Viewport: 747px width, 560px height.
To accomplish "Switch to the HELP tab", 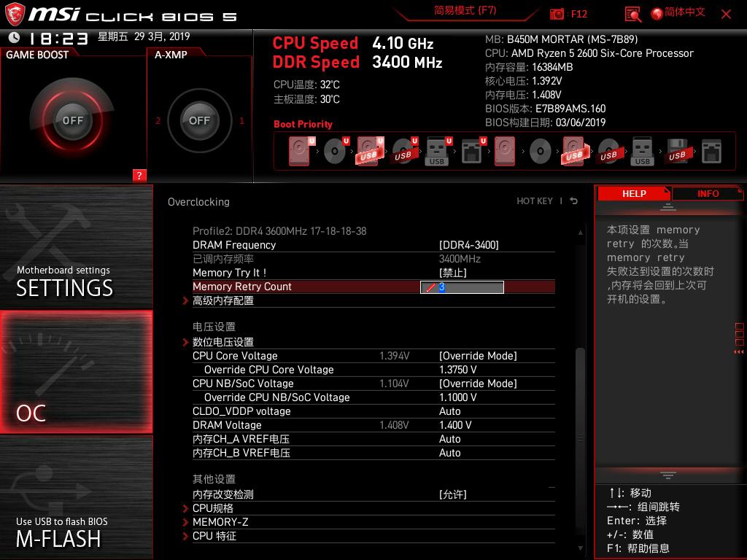I will point(634,193).
